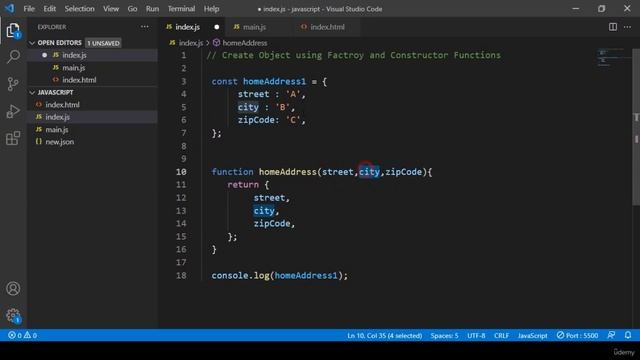Open the File menu
The width and height of the screenshot is (640, 360).
point(29,9)
